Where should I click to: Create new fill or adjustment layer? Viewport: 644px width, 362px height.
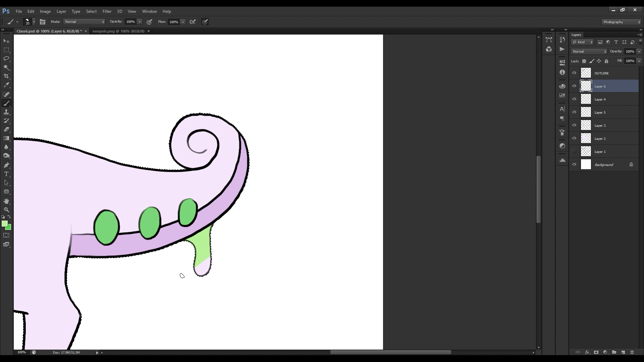[605, 352]
